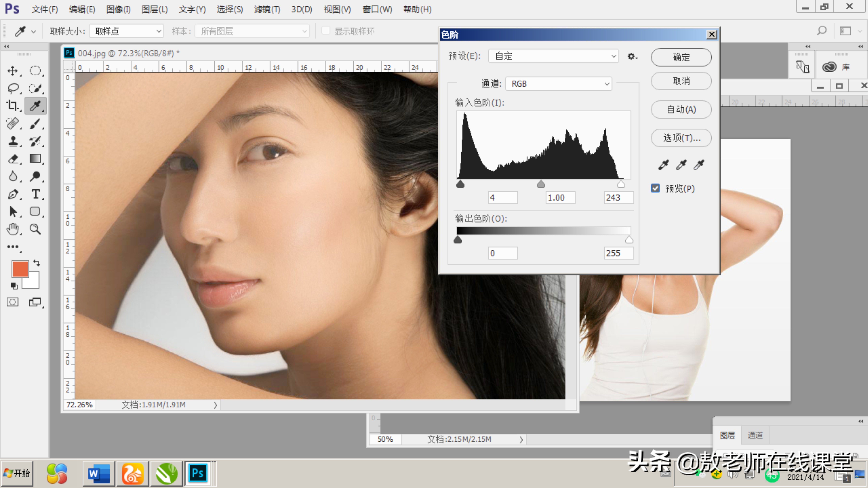The height and width of the screenshot is (488, 868).
Task: Select the Brush tool
Action: click(x=35, y=123)
